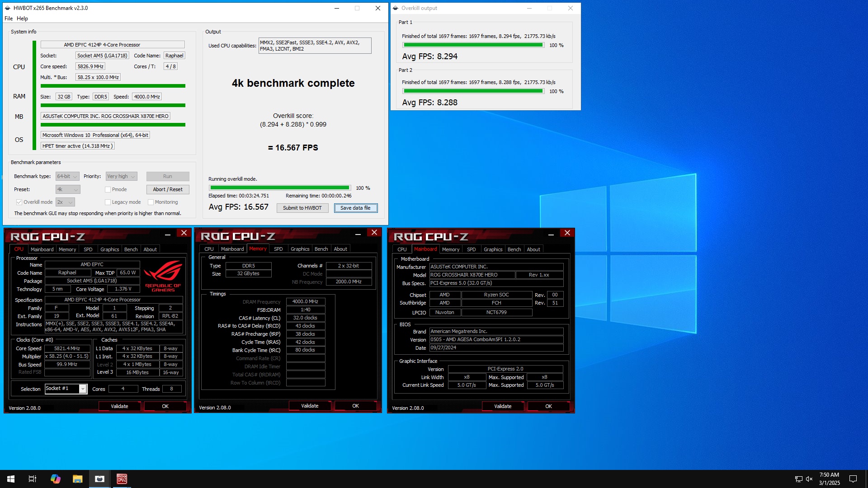Expand the Socket #1 selection dropdown
The width and height of the screenshot is (868, 488).
coord(83,389)
